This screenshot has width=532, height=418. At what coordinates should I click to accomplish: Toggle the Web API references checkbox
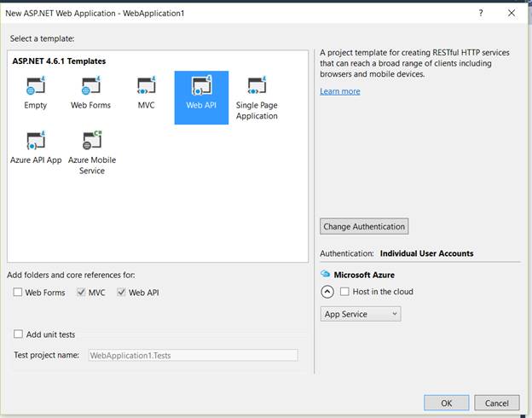click(x=122, y=293)
